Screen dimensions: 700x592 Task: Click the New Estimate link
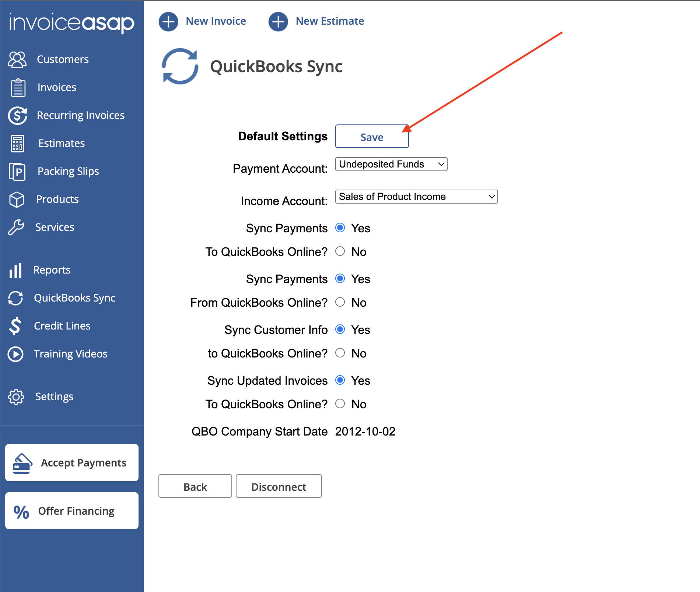(x=330, y=21)
